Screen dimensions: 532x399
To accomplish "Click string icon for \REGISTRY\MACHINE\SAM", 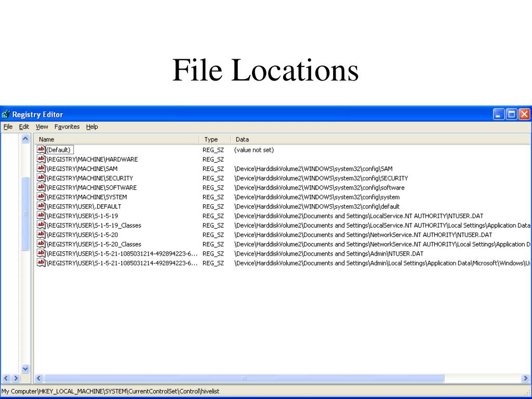I will [x=41, y=169].
